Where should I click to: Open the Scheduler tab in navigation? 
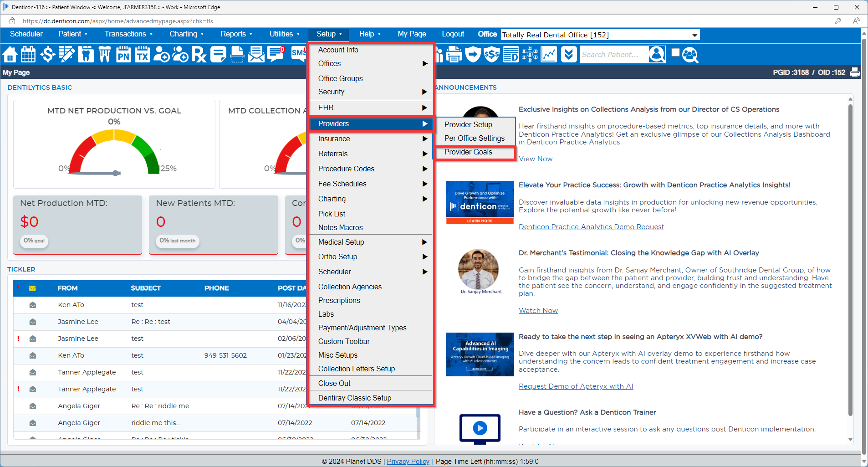26,34
